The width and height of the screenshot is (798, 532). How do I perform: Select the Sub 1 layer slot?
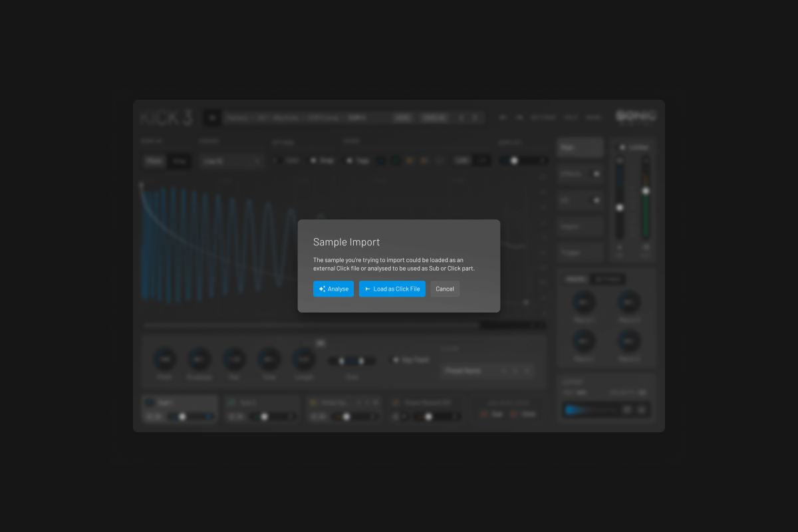pos(180,402)
